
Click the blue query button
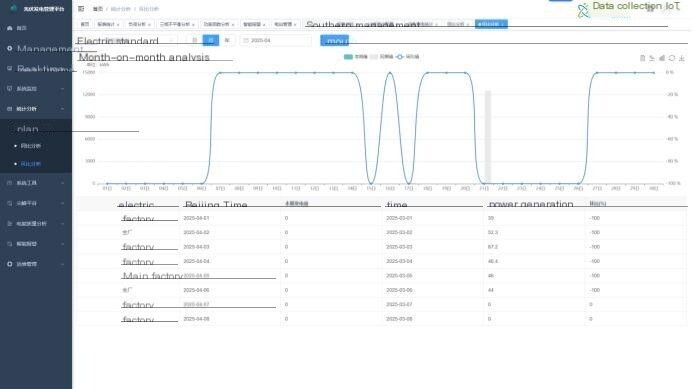coord(335,41)
